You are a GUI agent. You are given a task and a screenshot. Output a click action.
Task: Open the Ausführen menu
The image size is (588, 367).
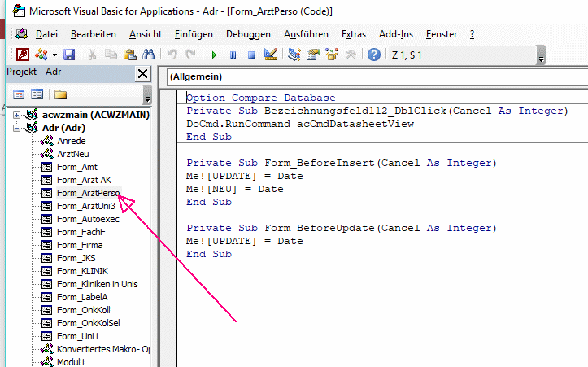pos(306,34)
